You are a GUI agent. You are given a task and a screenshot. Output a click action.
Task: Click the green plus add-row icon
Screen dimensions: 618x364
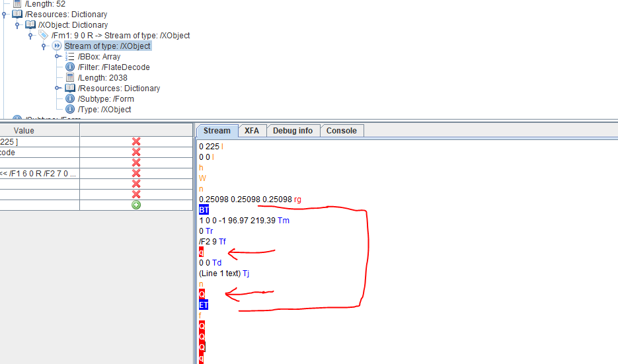[136, 205]
